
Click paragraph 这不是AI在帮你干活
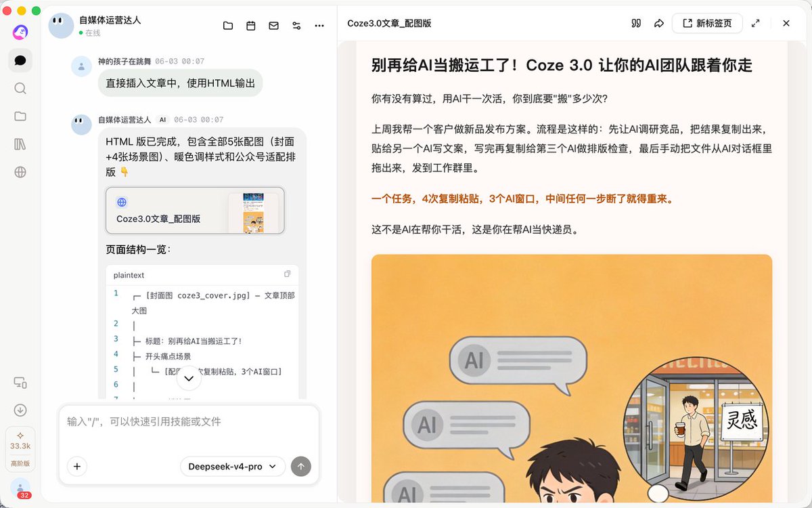click(475, 229)
